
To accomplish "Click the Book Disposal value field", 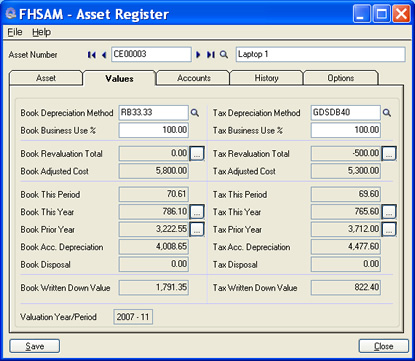I will [x=154, y=264].
